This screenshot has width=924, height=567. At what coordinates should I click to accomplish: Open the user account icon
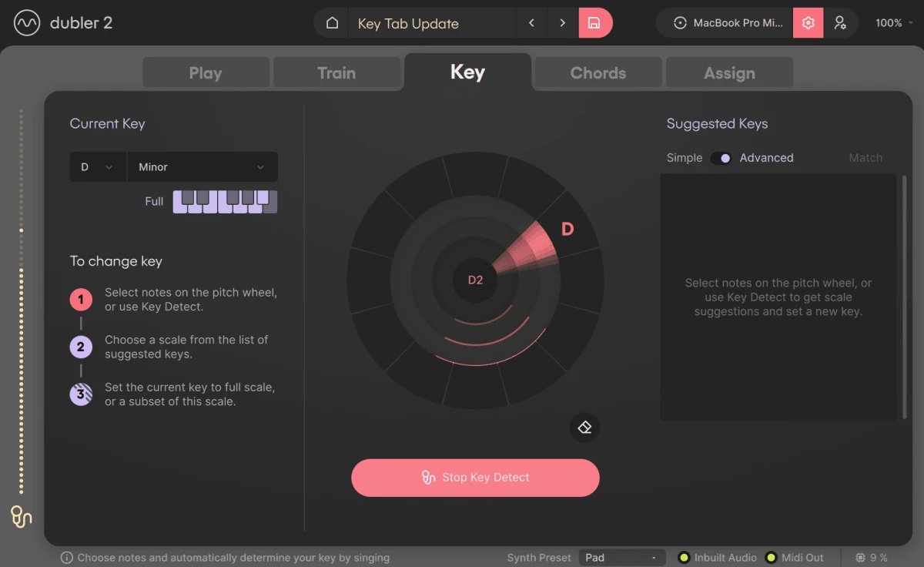coord(840,23)
